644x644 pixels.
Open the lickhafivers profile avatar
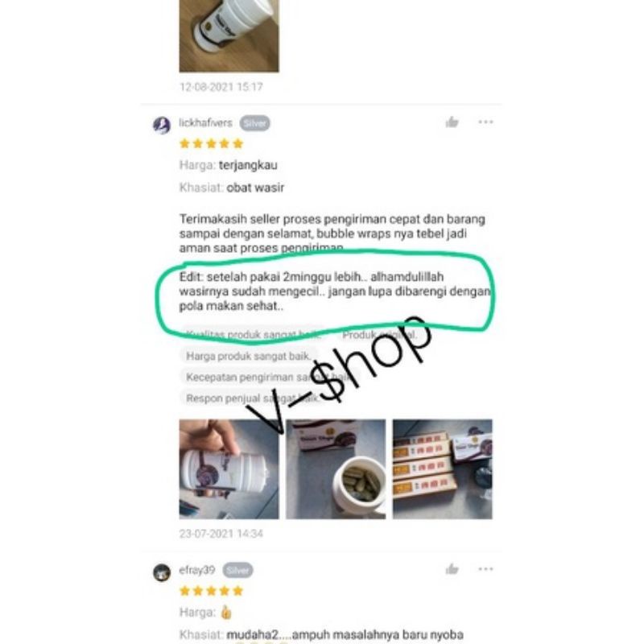tap(162, 125)
